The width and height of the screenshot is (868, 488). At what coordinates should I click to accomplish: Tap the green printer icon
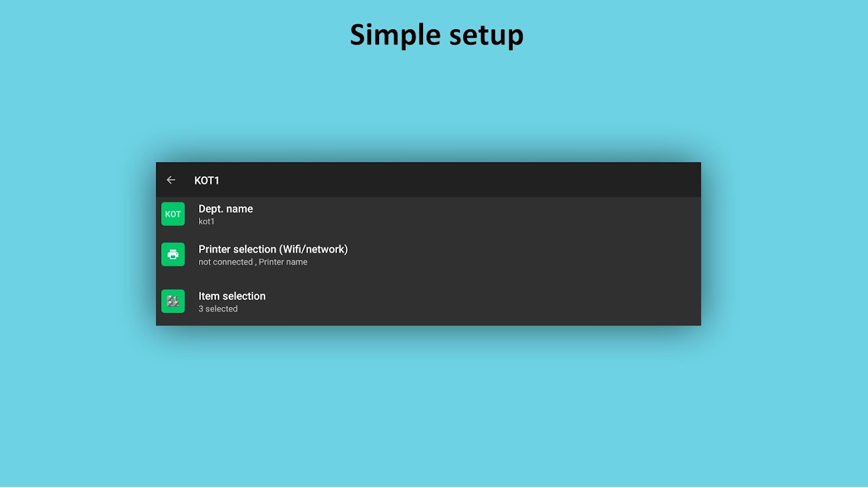(x=173, y=254)
